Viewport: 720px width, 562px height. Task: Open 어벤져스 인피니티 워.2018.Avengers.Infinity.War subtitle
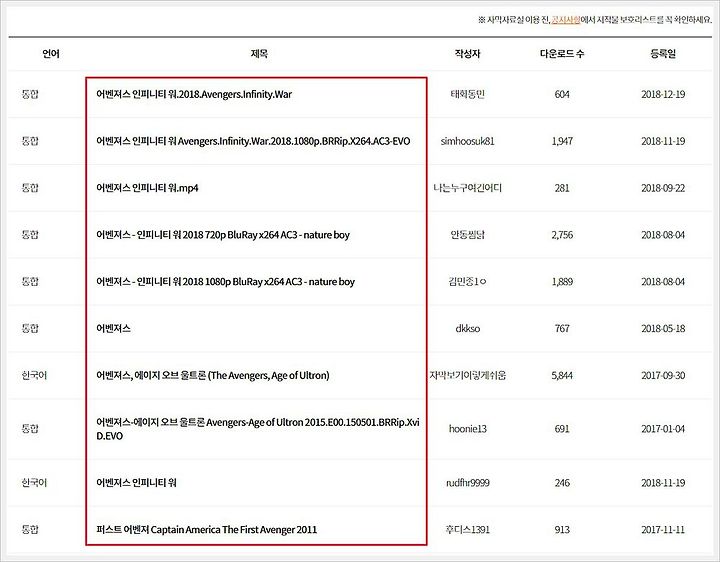(x=194, y=95)
